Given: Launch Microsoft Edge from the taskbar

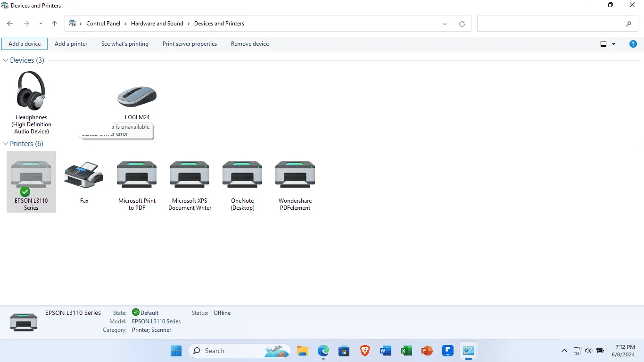Looking at the screenshot, I should (x=323, y=351).
